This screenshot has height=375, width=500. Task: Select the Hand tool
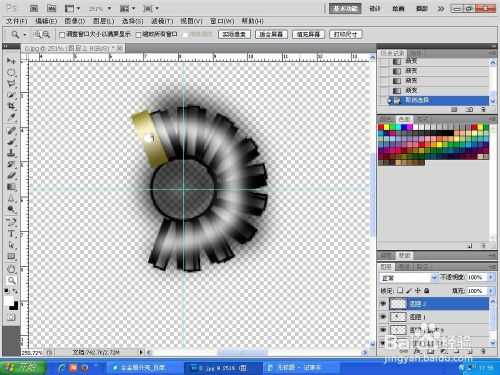tap(11, 269)
